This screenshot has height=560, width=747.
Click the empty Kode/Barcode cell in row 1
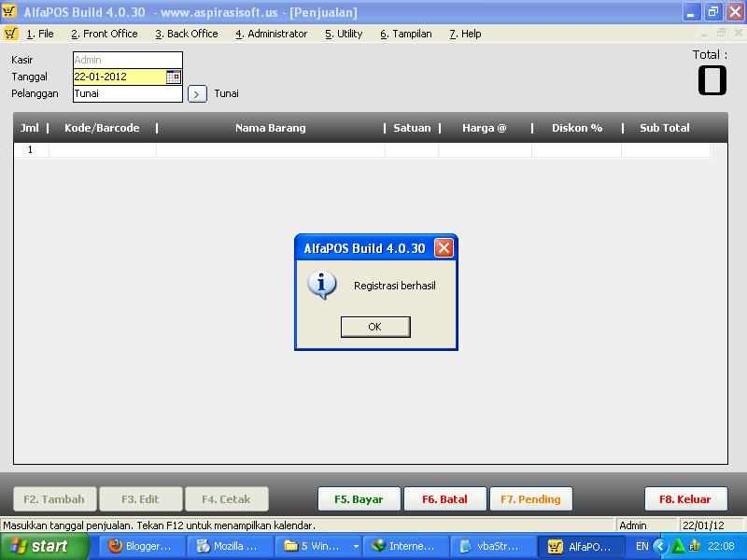coord(103,150)
